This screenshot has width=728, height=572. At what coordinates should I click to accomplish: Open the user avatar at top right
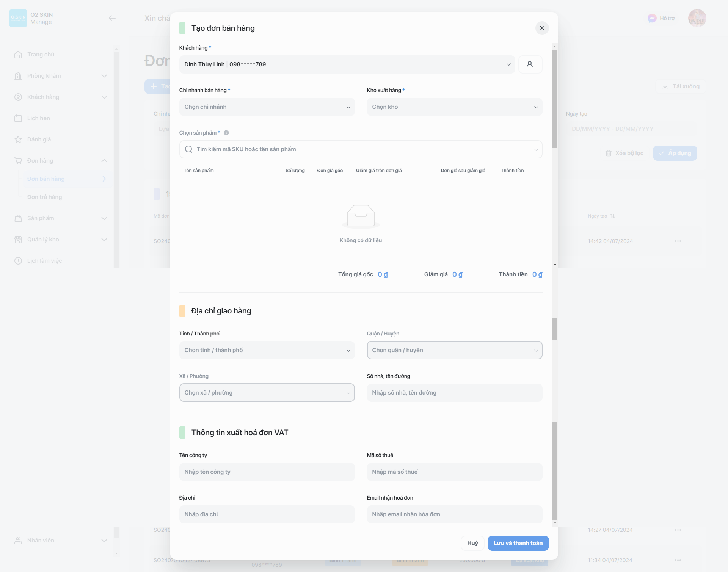[x=697, y=18]
